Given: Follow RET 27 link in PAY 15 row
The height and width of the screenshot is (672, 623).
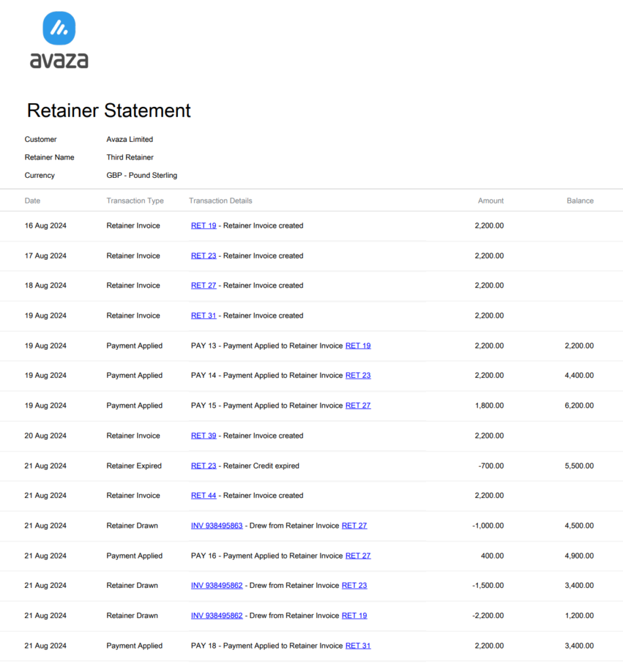Looking at the screenshot, I should [358, 406].
